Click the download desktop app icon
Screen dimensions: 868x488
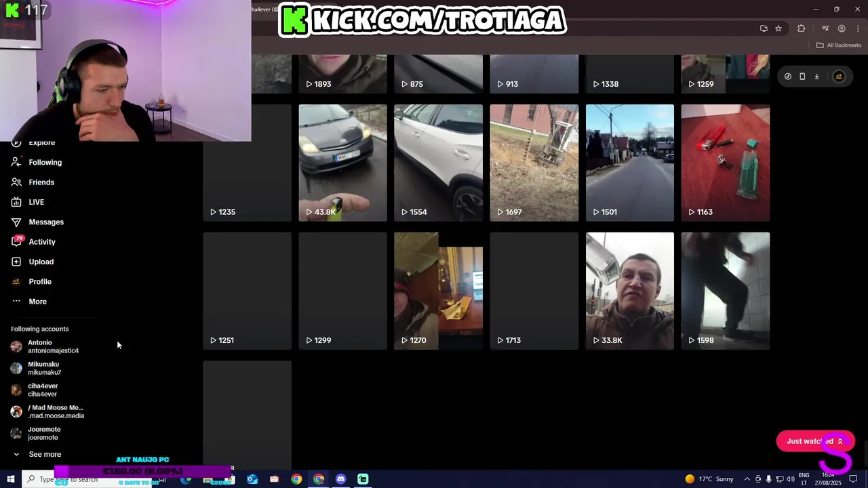coord(816,77)
